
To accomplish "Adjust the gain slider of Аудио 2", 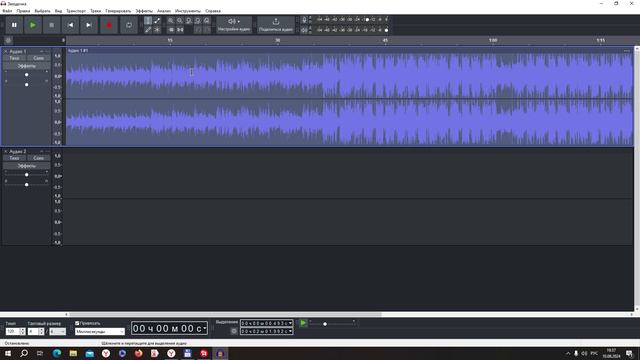I will point(27,175).
